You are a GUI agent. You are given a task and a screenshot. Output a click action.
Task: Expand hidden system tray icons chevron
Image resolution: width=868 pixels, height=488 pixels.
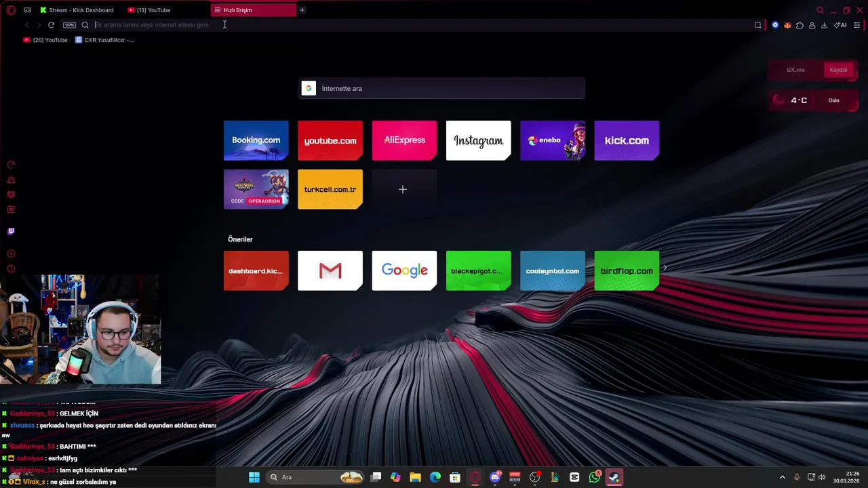(x=782, y=477)
